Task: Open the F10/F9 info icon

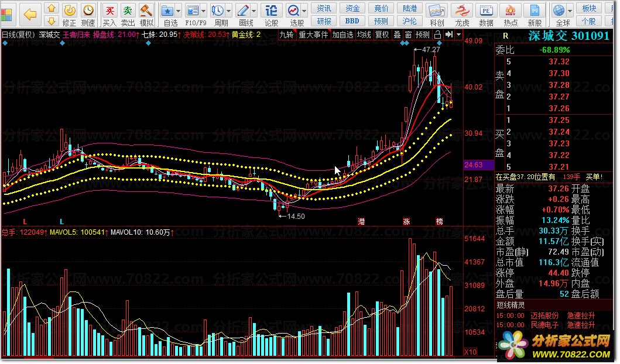Action: pyautogui.click(x=193, y=11)
